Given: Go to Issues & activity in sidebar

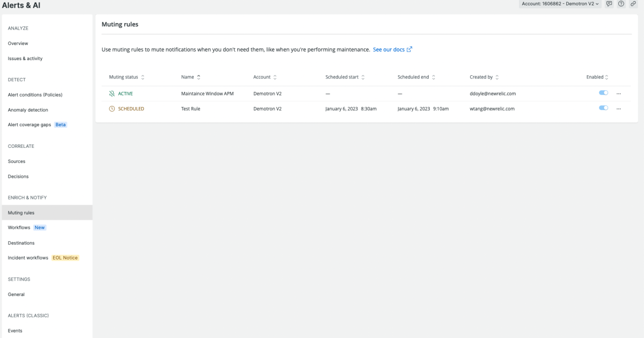Looking at the screenshot, I should pos(25,59).
